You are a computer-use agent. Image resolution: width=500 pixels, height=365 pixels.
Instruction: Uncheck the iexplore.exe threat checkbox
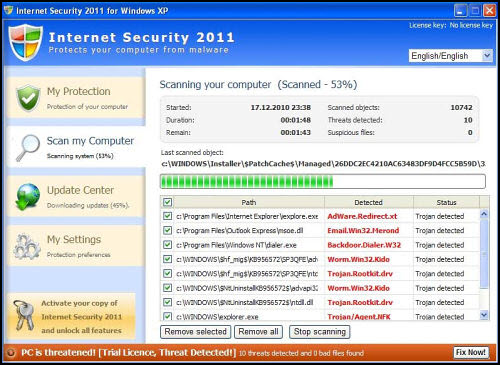167,216
